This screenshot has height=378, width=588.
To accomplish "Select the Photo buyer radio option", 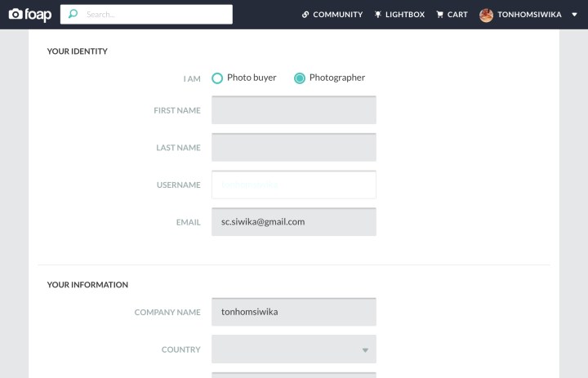I will [x=217, y=78].
